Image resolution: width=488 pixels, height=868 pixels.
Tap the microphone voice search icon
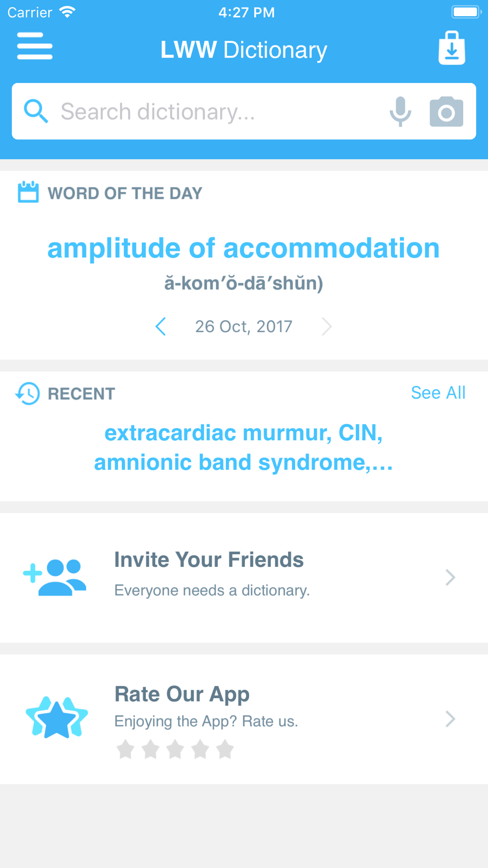point(400,111)
